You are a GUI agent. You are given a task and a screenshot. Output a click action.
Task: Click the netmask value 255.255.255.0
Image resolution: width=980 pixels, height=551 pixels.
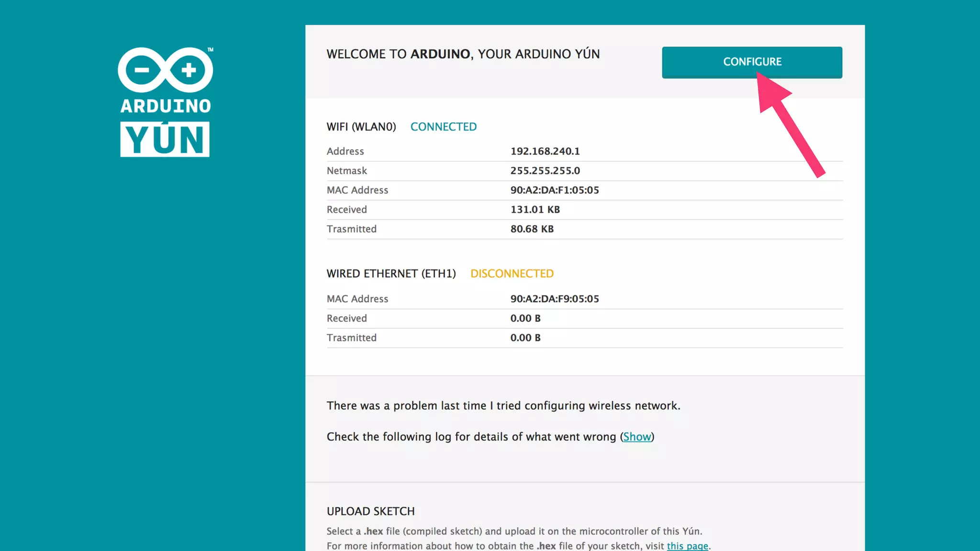tap(545, 171)
